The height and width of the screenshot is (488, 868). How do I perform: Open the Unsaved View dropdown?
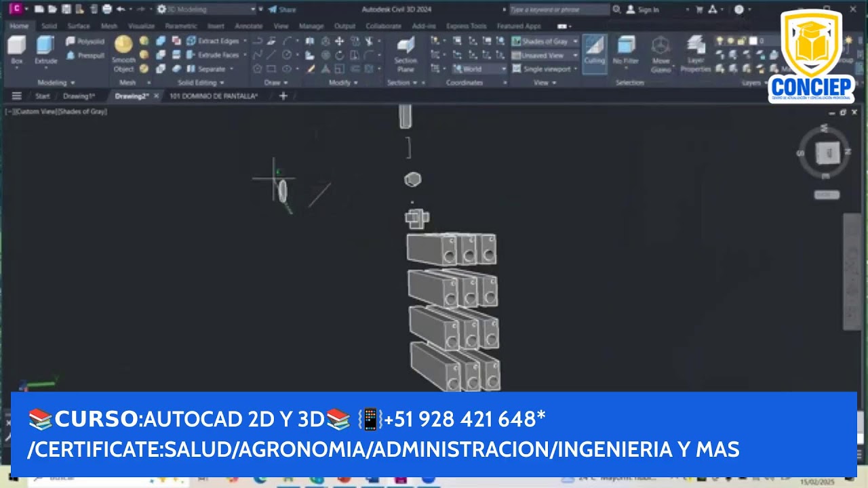point(545,55)
